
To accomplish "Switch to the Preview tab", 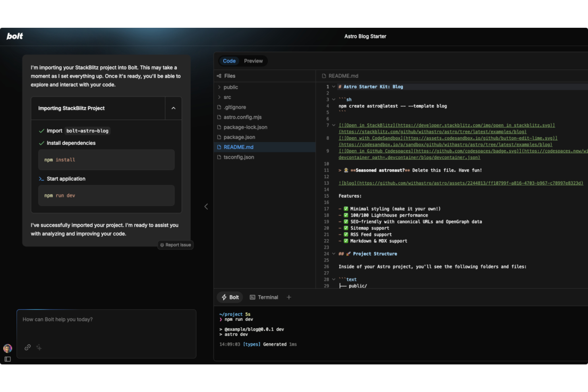I will pyautogui.click(x=253, y=61).
